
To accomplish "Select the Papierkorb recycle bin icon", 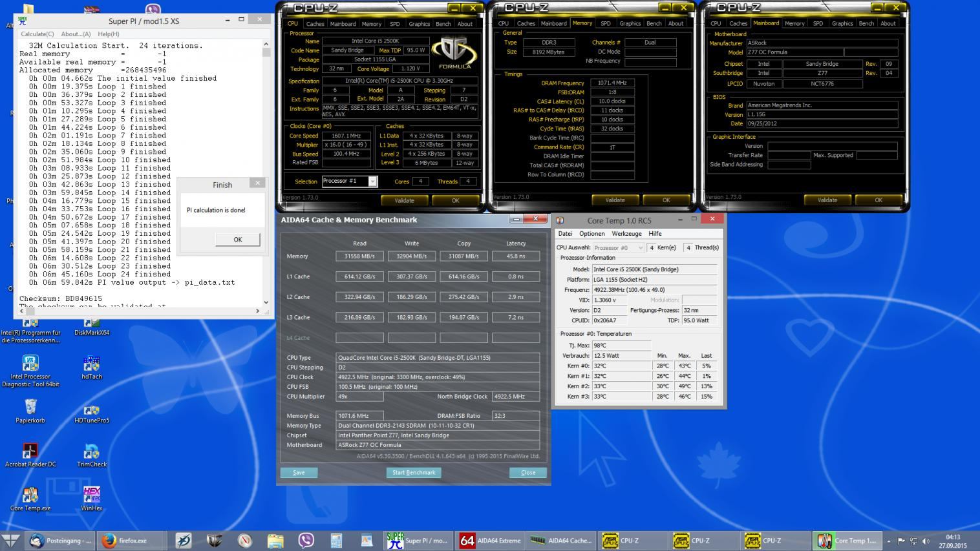I will [30, 411].
